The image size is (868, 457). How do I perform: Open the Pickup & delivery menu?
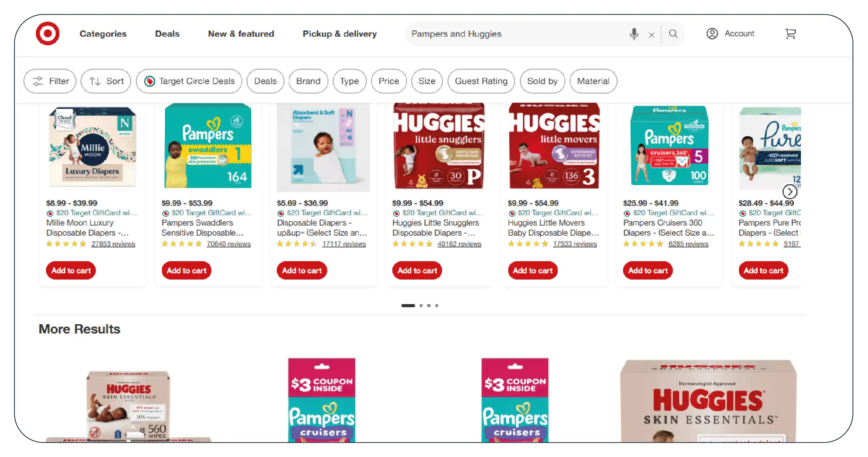click(x=339, y=34)
